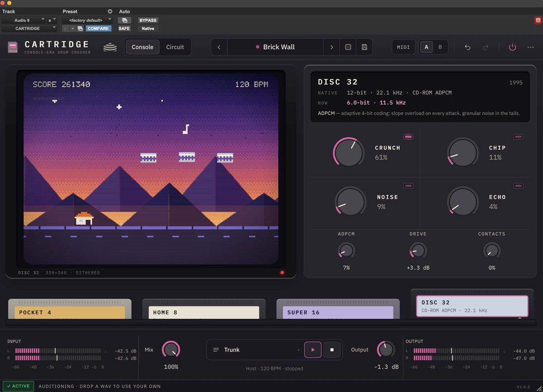Click the output meter clip indicator
The image size is (543, 392).
point(504,351)
